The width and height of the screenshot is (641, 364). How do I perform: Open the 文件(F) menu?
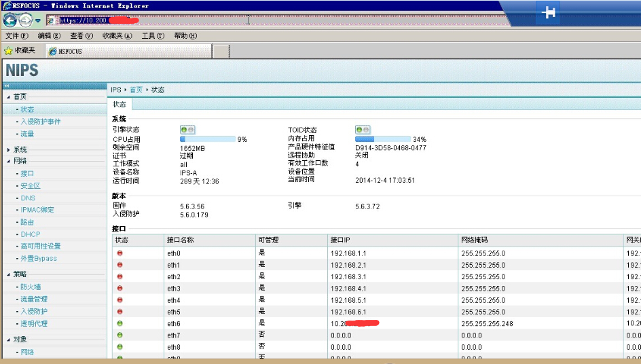[17, 36]
